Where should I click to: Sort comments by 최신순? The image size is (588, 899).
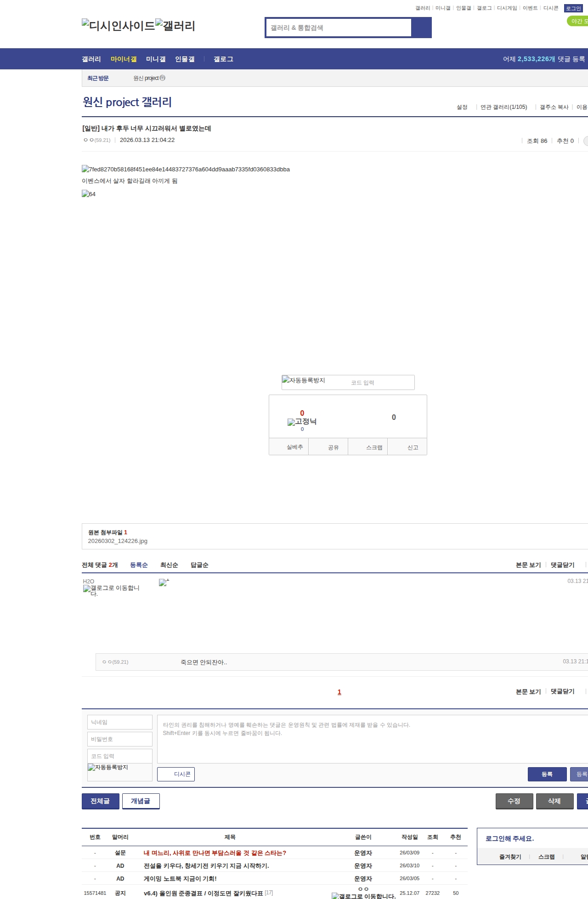tap(169, 565)
